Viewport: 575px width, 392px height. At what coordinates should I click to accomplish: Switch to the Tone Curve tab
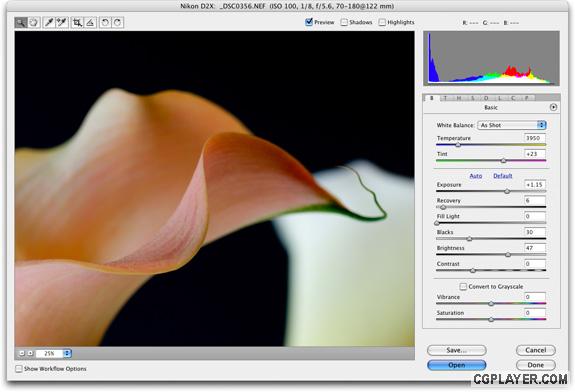tap(445, 98)
